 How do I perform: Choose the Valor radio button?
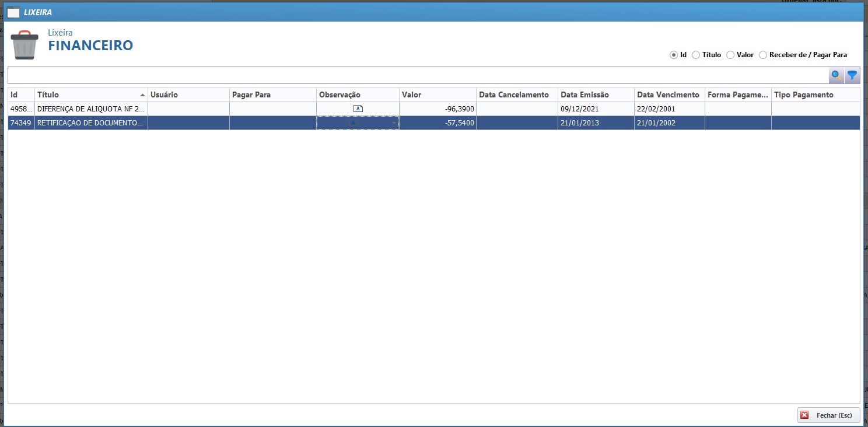(x=730, y=55)
